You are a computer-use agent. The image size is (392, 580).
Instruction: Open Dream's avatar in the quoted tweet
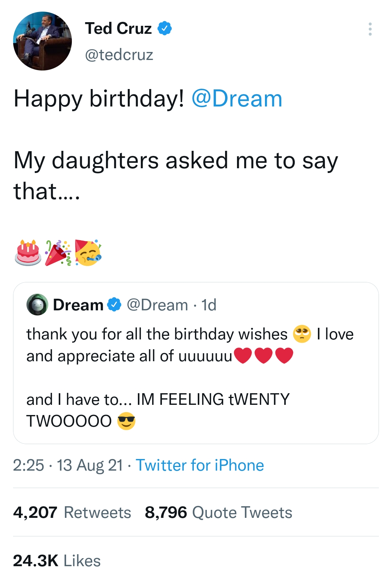(37, 305)
